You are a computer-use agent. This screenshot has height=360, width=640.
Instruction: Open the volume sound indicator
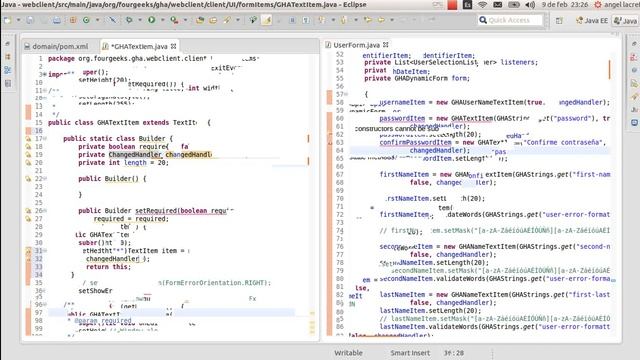(530, 5)
